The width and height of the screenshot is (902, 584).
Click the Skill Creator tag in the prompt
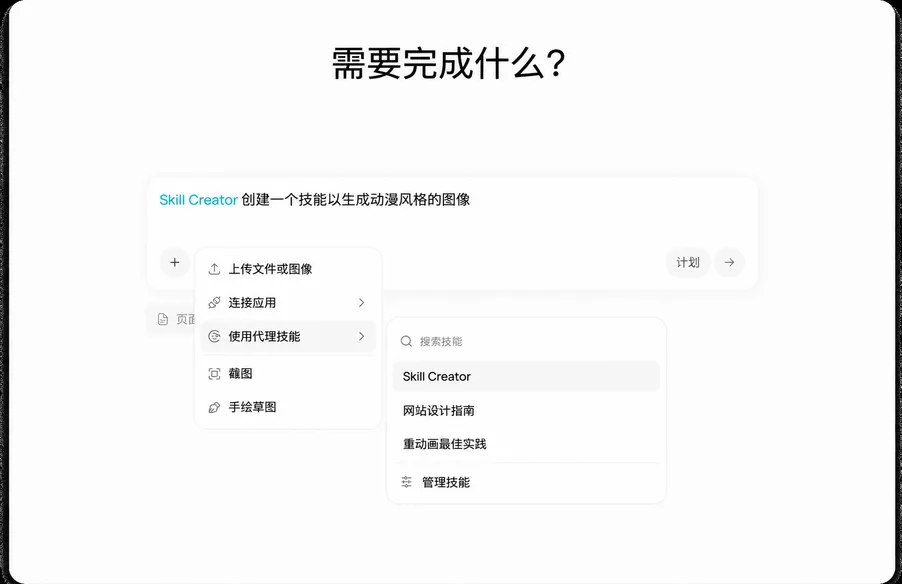pos(198,200)
